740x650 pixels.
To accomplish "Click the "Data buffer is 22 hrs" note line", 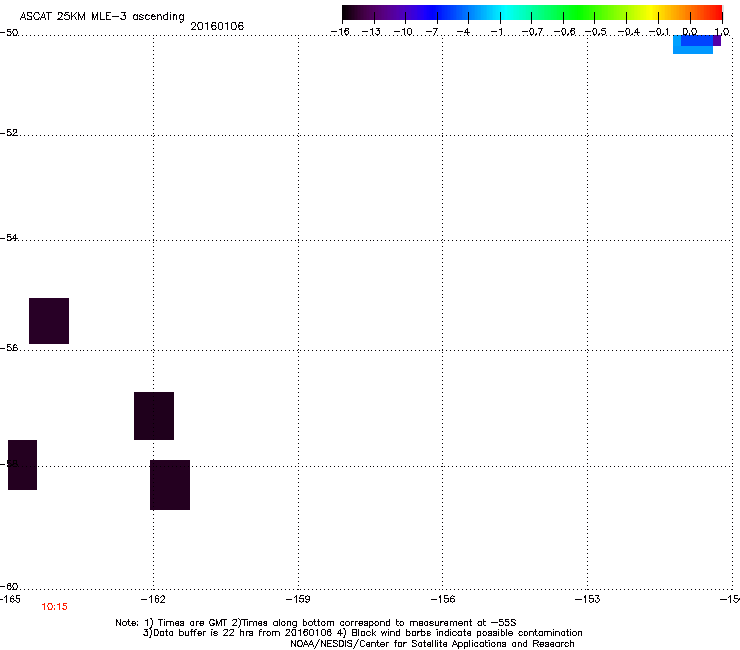I will tap(362, 633).
